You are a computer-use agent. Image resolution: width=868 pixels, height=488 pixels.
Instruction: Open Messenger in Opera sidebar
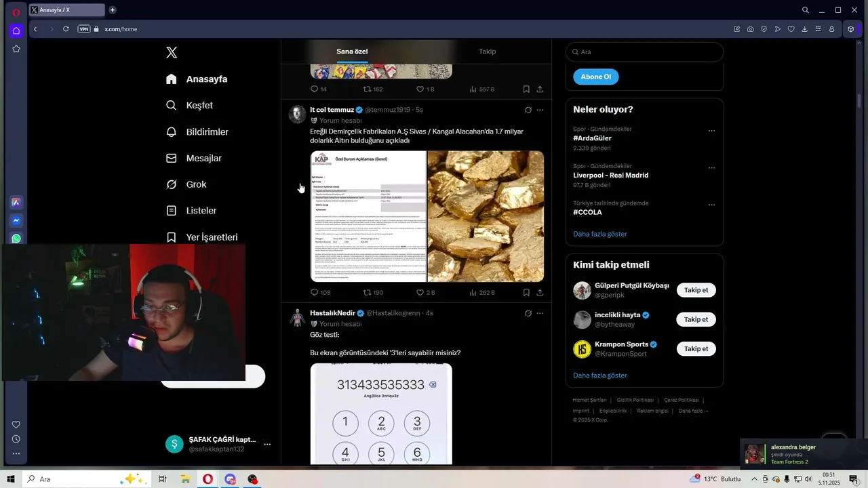(16, 220)
